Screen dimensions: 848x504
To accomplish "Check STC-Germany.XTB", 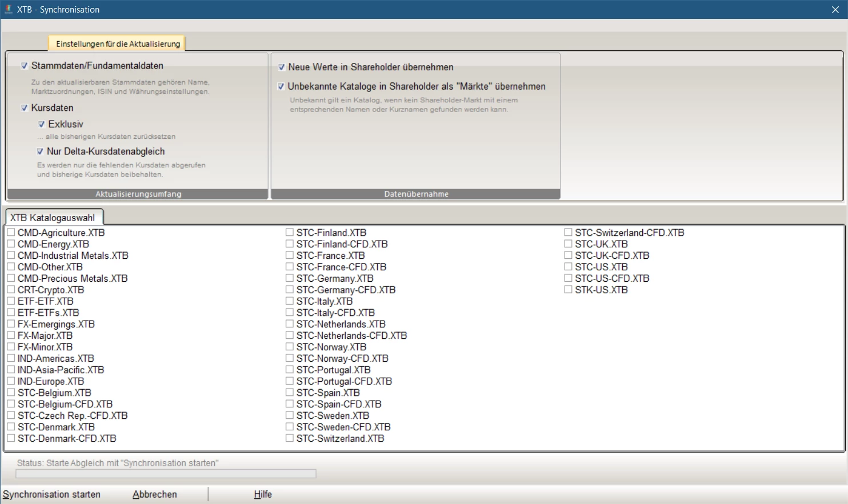I will pyautogui.click(x=290, y=278).
